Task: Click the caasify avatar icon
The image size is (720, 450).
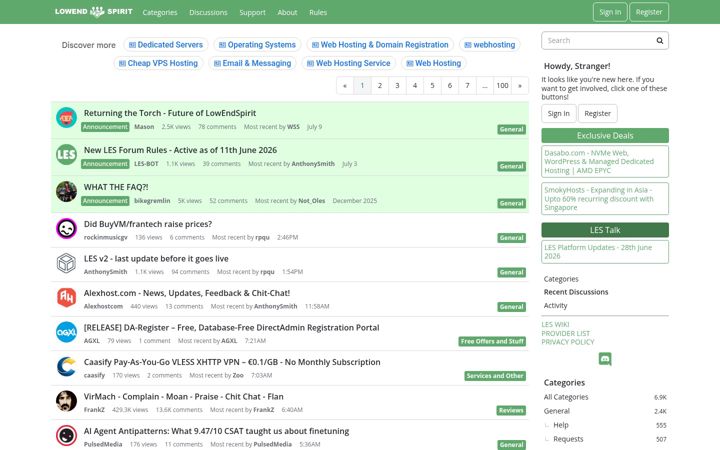Action: (x=67, y=366)
